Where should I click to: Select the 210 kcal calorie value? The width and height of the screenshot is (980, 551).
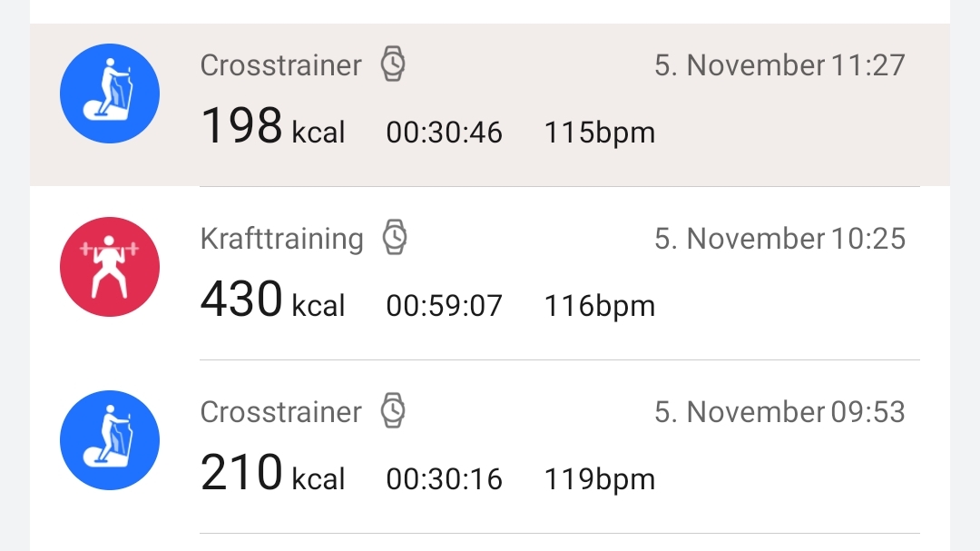[272, 472]
